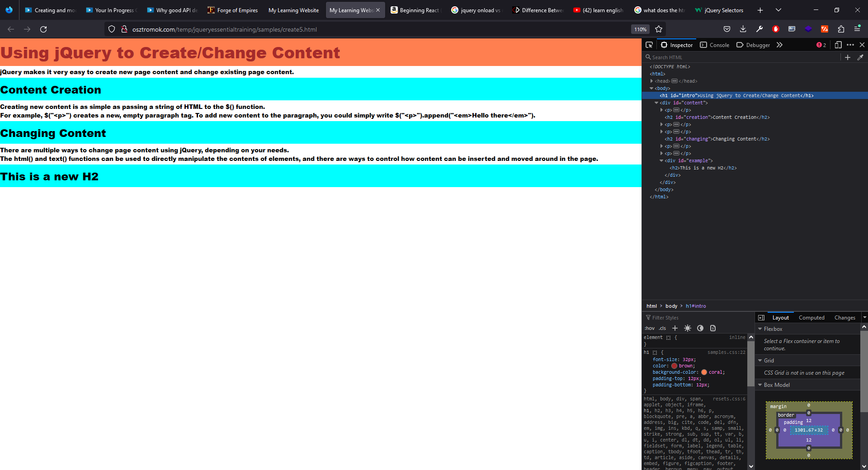Screen dimensions: 868x470
Task: Click the address bar URL
Action: tap(225, 29)
